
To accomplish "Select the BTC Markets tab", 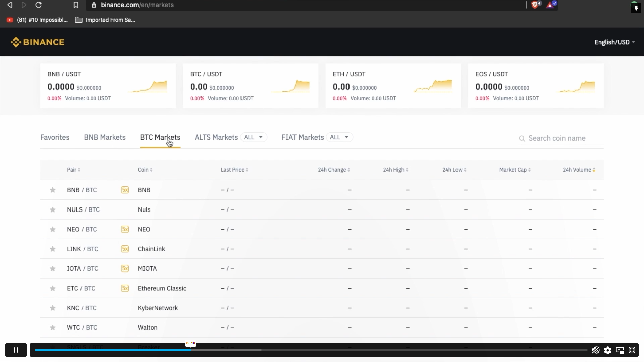I will (x=160, y=137).
